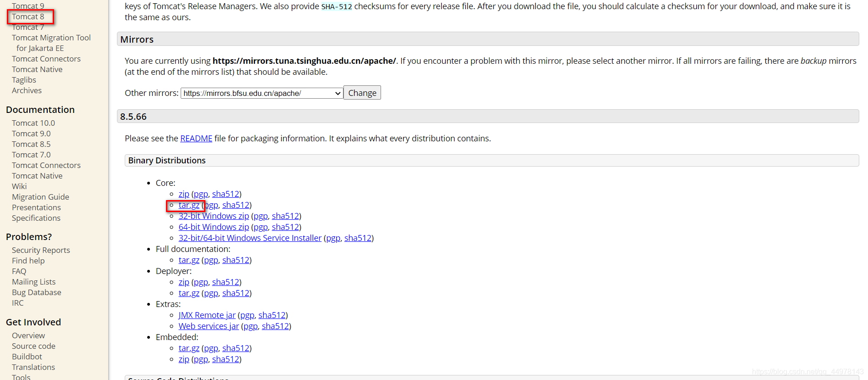868x380 pixels.
Task: Open Taglibs in the sidebar
Action: (24, 80)
